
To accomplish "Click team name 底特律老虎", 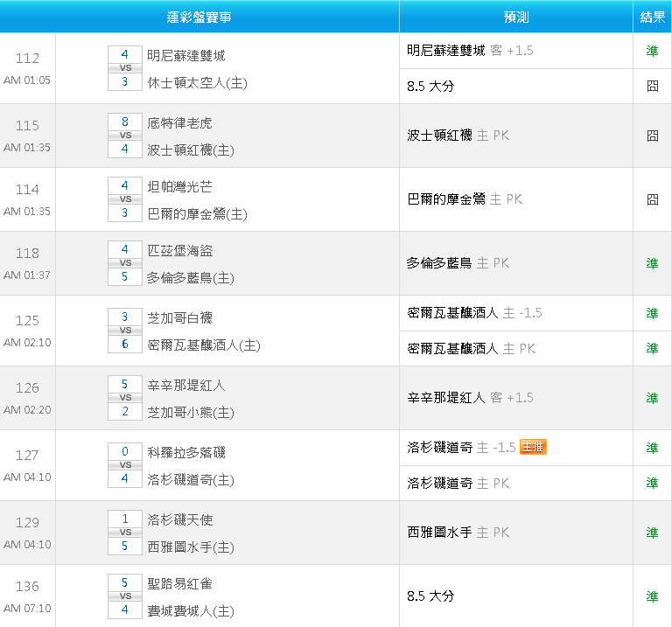I will click(179, 123).
